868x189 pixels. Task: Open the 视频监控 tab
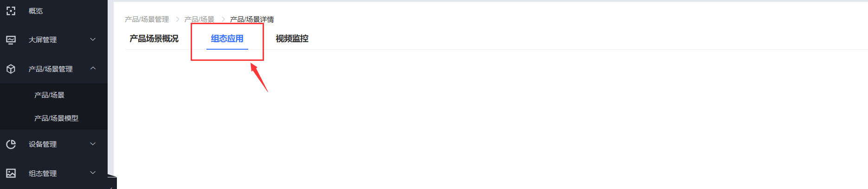292,39
